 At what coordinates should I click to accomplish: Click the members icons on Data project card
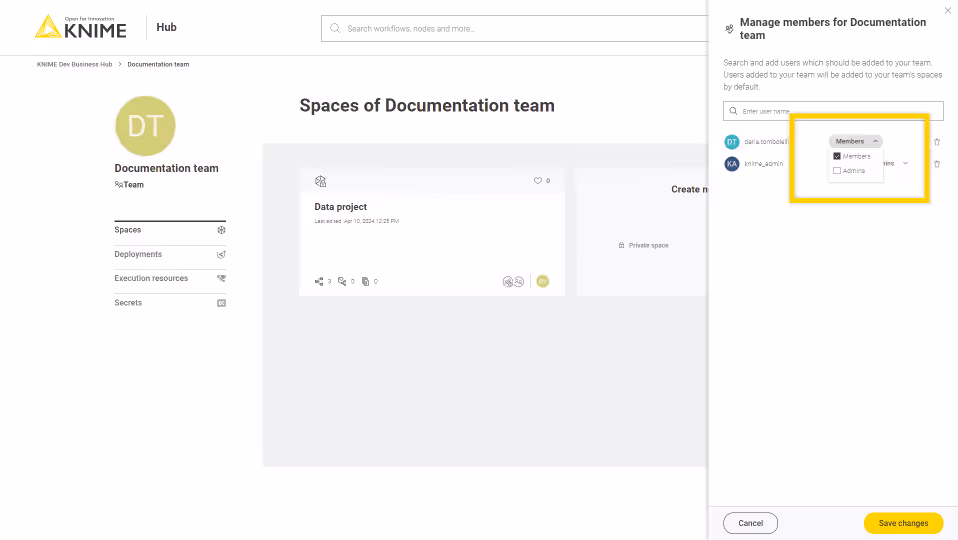pos(513,282)
